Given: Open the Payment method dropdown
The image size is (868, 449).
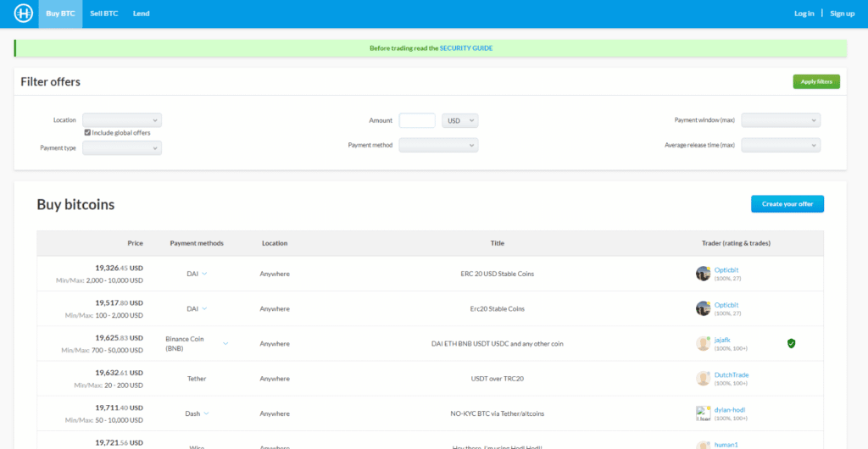Looking at the screenshot, I should 438,145.
